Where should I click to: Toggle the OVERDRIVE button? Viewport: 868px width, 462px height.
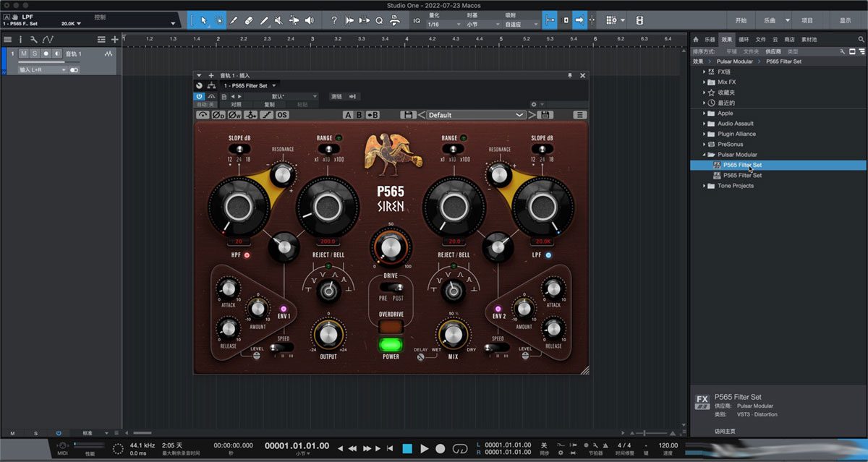(x=391, y=327)
